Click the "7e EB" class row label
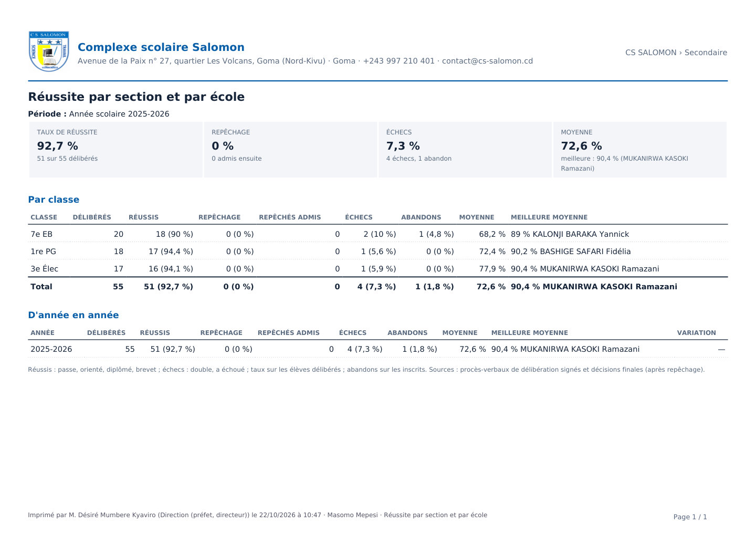Image resolution: width=756 pixels, height=535 pixels. click(x=41, y=234)
